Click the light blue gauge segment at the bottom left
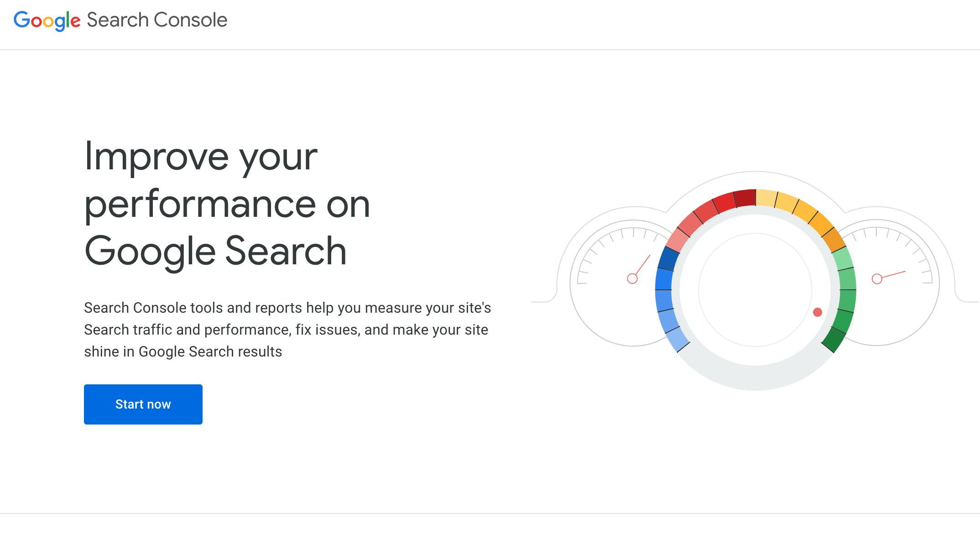This screenshot has width=980, height=535. [677, 339]
